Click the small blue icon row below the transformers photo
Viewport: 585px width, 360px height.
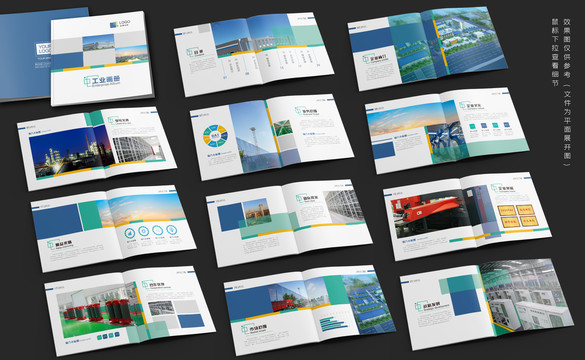108,336
